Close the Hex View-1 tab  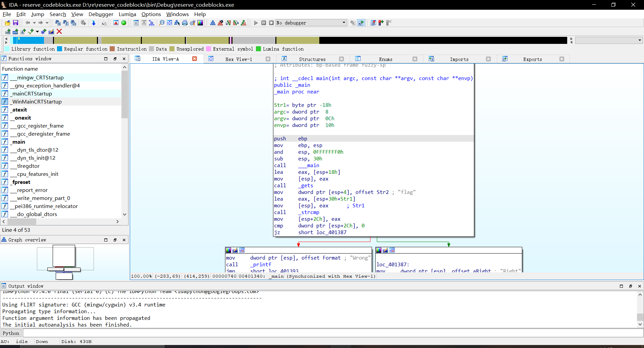click(x=268, y=59)
